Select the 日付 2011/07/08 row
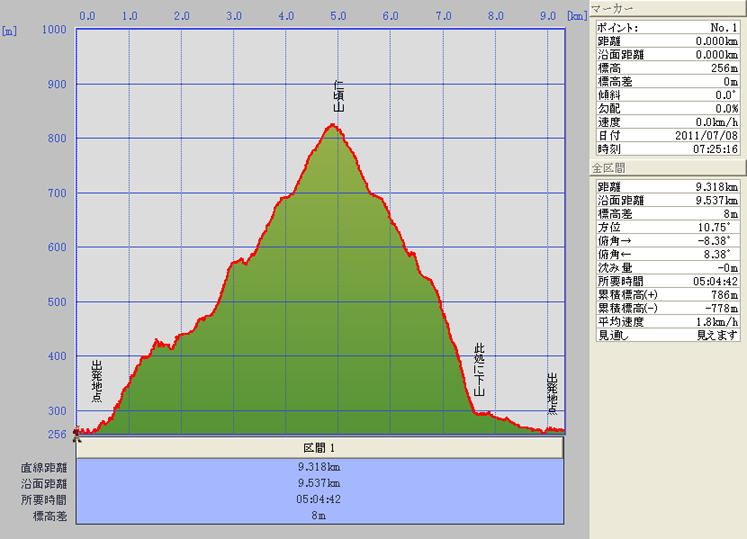 (x=667, y=135)
